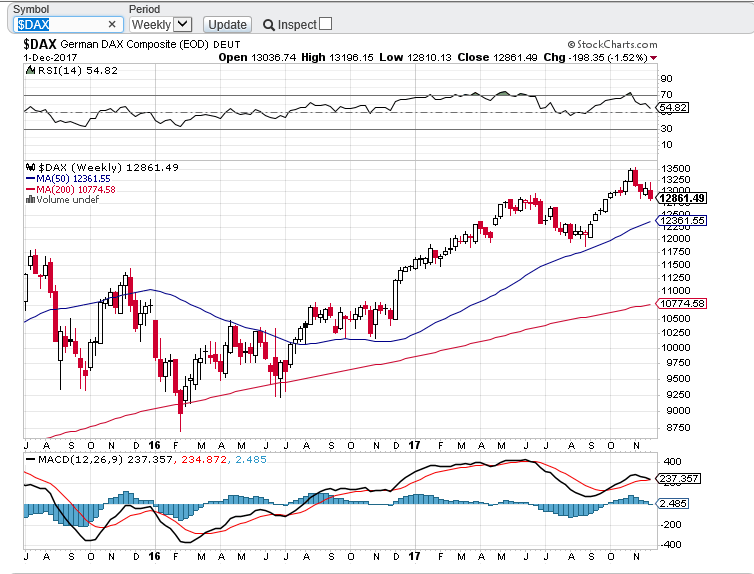The width and height of the screenshot is (754, 574).
Task: Click the 17 year marker on price axis
Action: click(414, 445)
